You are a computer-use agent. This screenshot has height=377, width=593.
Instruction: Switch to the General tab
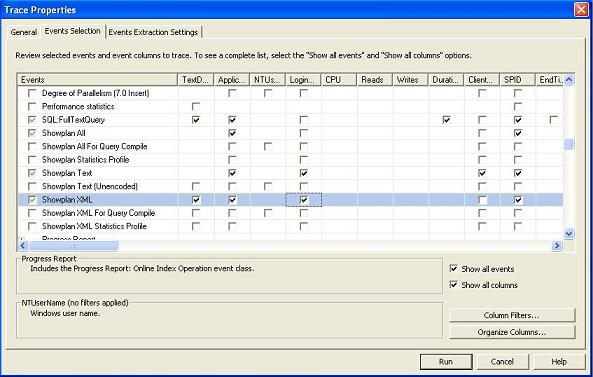tap(23, 32)
